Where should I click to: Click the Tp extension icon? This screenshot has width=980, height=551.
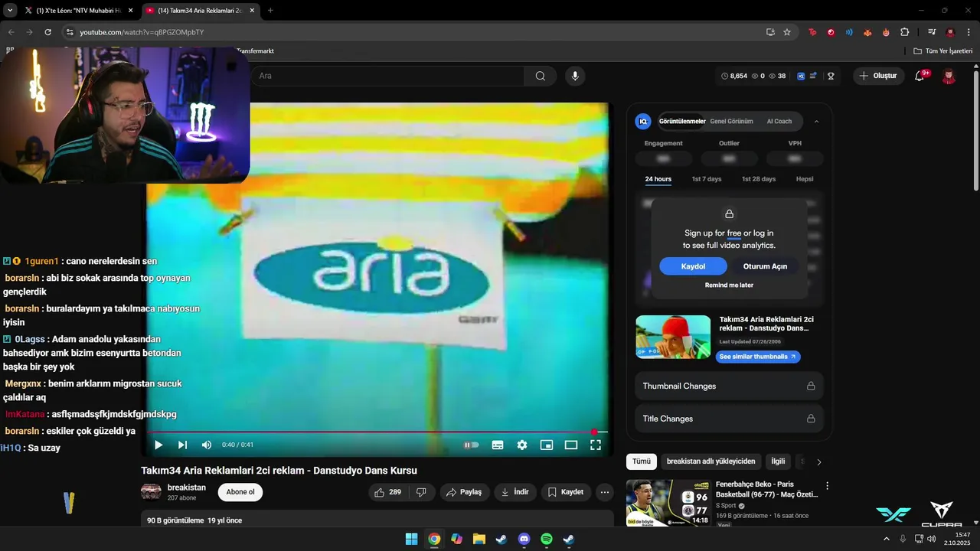pos(812,32)
